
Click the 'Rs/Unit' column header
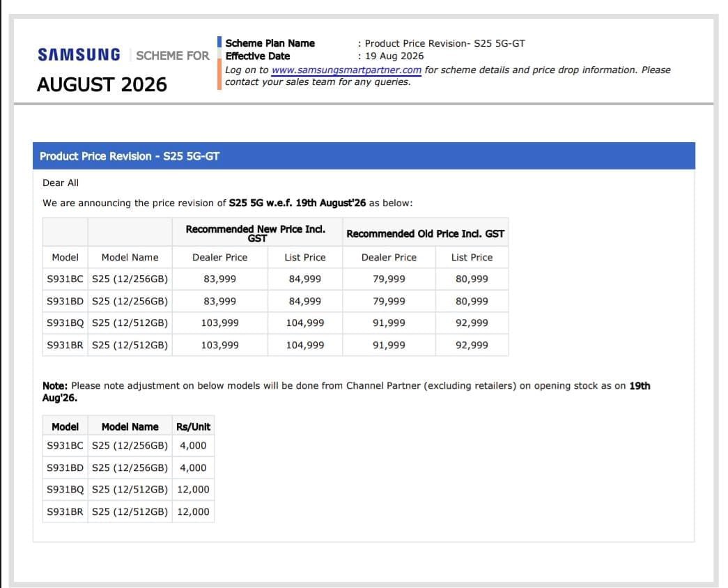pyautogui.click(x=193, y=427)
